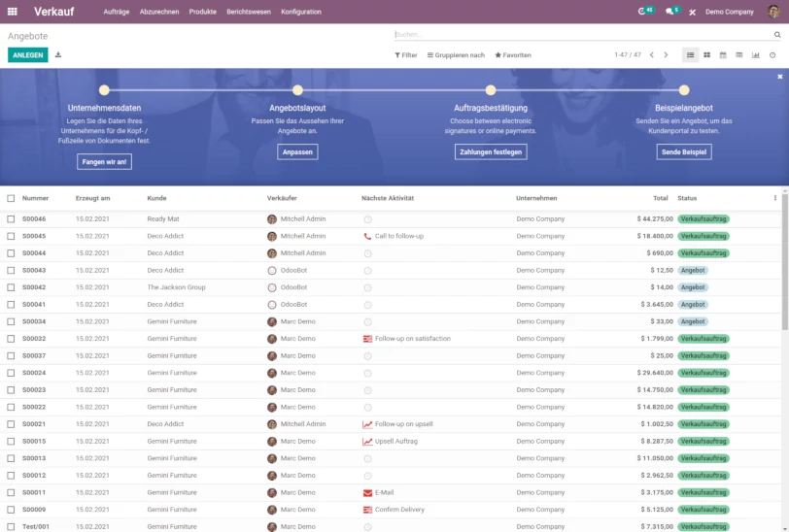The image size is (789, 532).
Task: Click the ANLEGEN button
Action: 27,54
